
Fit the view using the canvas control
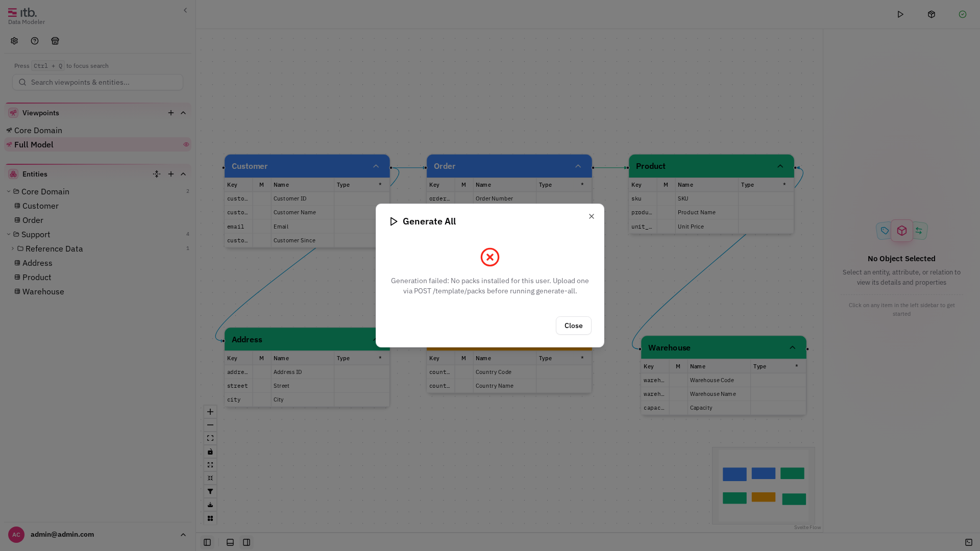click(210, 438)
